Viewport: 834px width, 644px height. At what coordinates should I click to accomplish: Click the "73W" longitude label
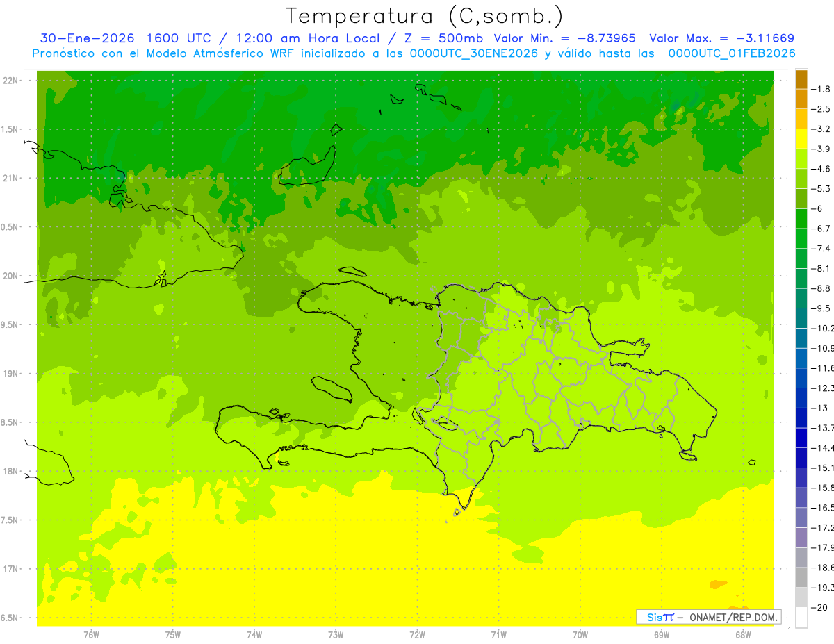336,635
